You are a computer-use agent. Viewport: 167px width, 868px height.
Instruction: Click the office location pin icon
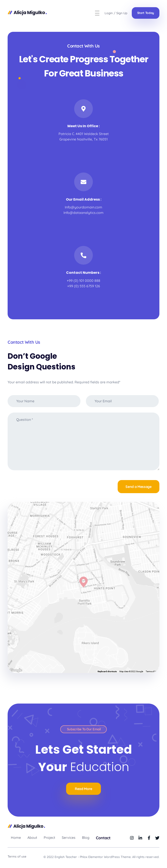pos(83,109)
